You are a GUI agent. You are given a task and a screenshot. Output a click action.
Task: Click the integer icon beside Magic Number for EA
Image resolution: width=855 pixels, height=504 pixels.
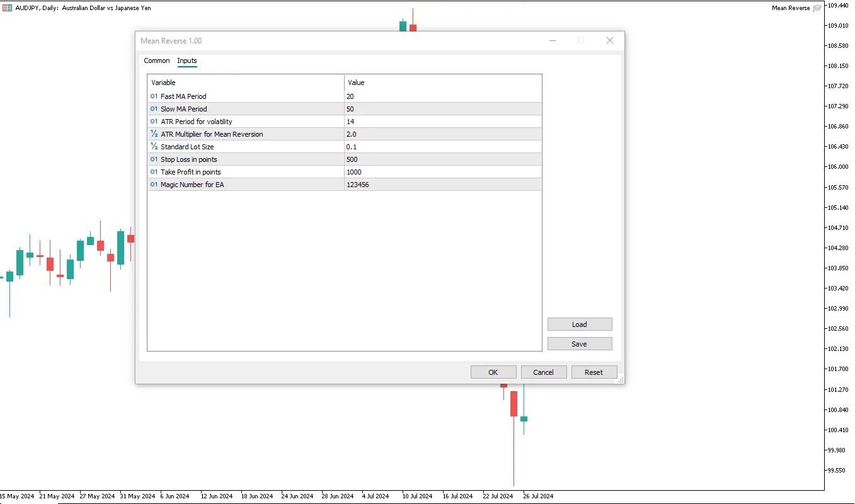point(154,185)
